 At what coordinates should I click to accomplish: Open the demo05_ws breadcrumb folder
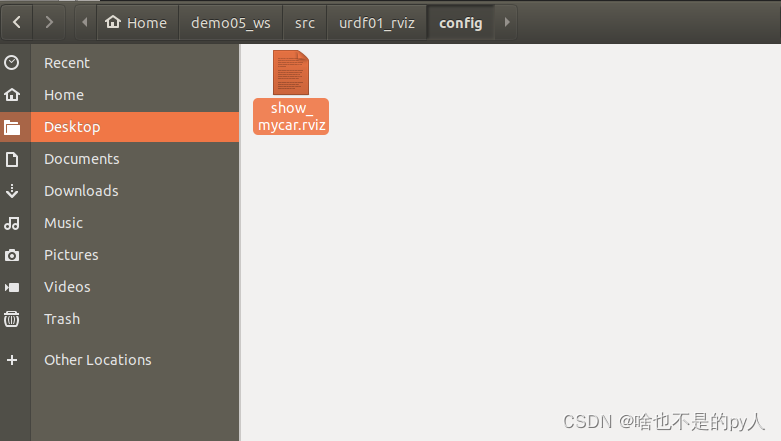tap(231, 22)
